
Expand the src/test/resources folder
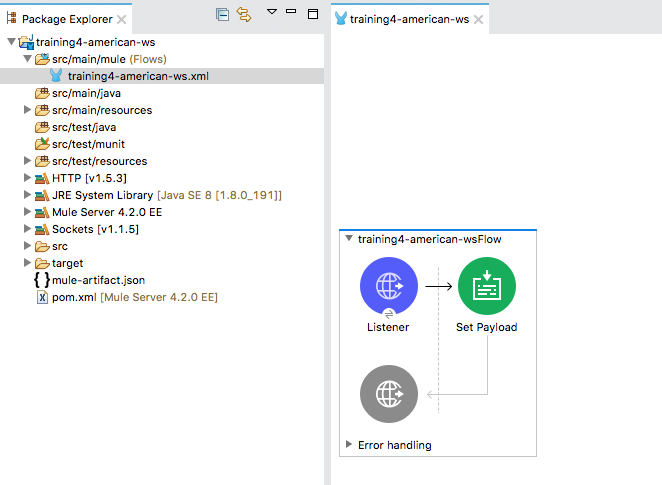coord(27,160)
